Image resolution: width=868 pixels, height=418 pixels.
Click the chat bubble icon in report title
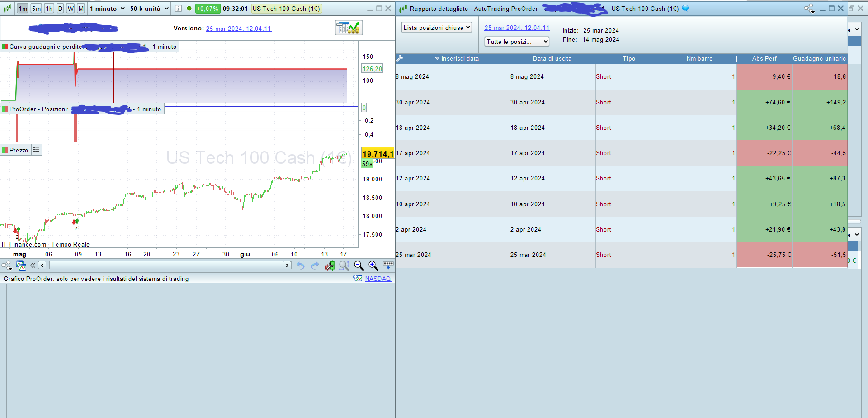pyautogui.click(x=685, y=8)
